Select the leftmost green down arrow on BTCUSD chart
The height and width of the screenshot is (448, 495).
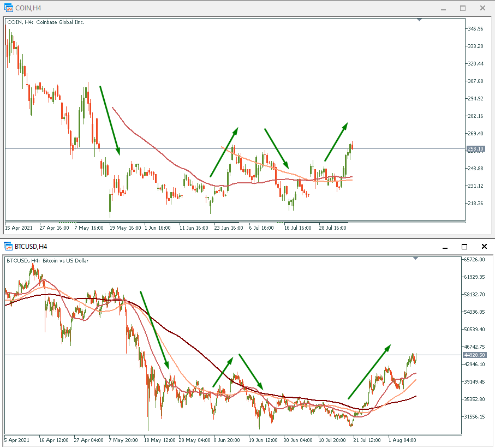click(x=155, y=330)
